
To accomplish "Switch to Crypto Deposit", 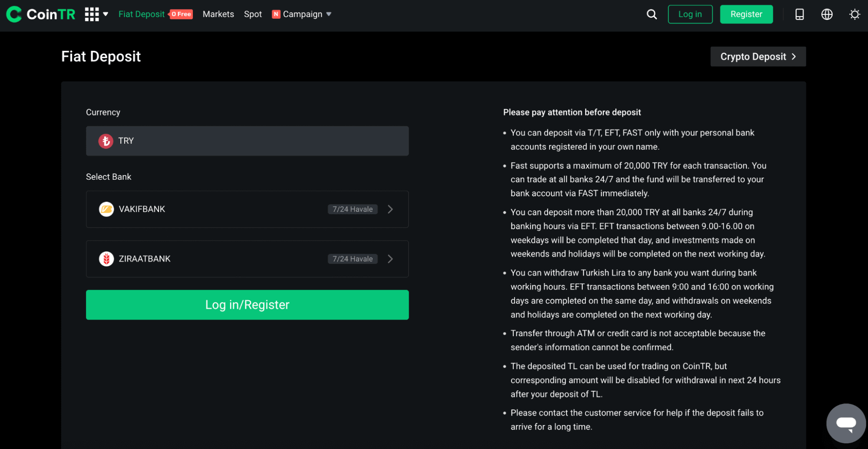I will (x=758, y=56).
